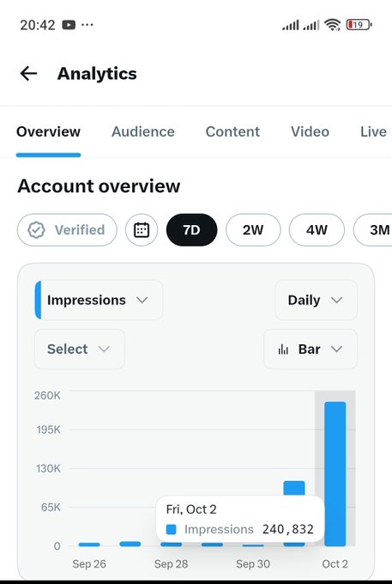Screen dimensions: 392x584
Task: Select the 3M time range
Action: coord(372,230)
